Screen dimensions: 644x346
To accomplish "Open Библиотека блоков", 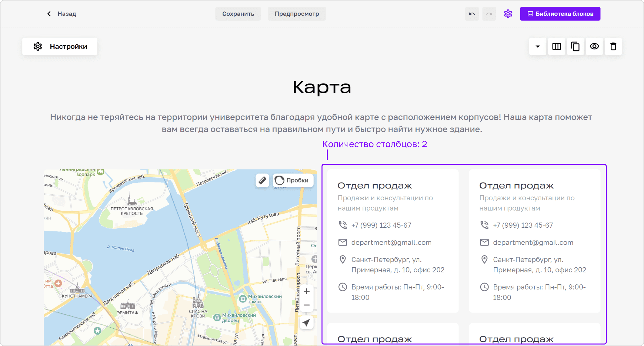I will coord(560,14).
